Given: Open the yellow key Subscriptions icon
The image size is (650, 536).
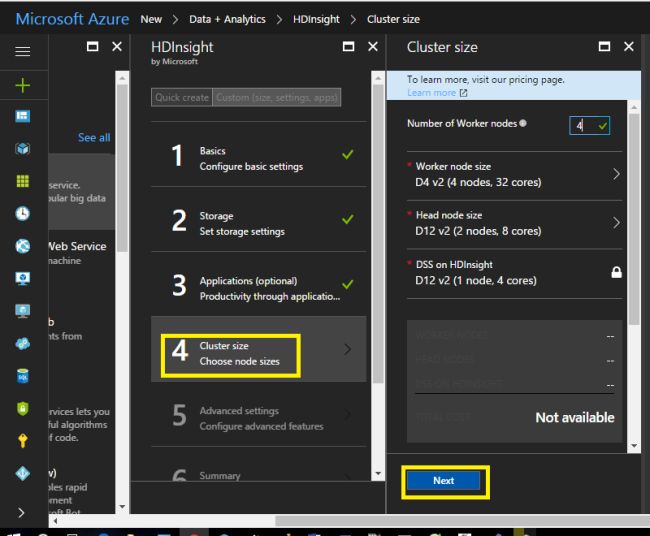Looking at the screenshot, I should [22, 441].
